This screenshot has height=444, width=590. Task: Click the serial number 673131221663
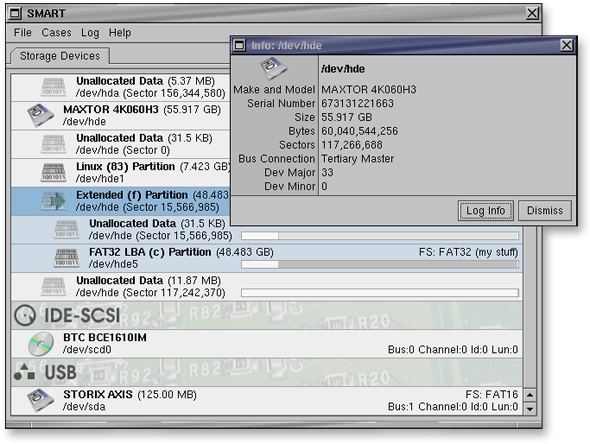357,103
